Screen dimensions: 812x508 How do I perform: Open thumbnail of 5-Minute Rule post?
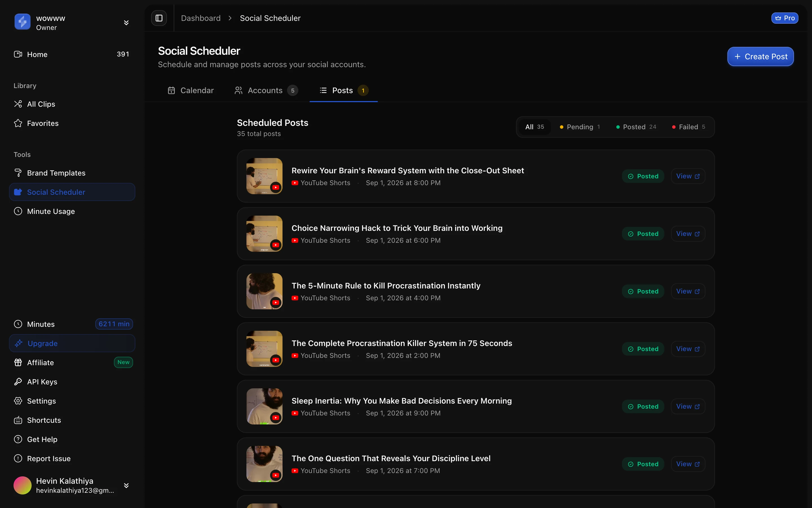(264, 291)
